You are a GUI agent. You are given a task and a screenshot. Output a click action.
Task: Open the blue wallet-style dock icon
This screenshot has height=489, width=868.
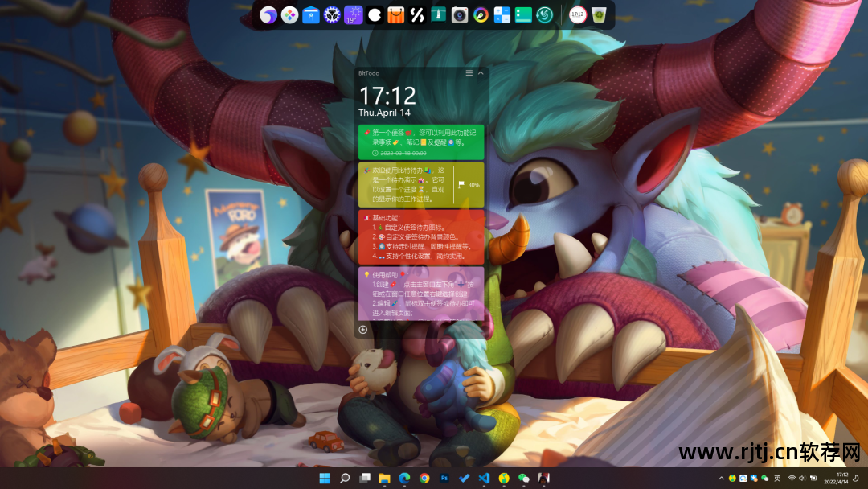click(310, 15)
